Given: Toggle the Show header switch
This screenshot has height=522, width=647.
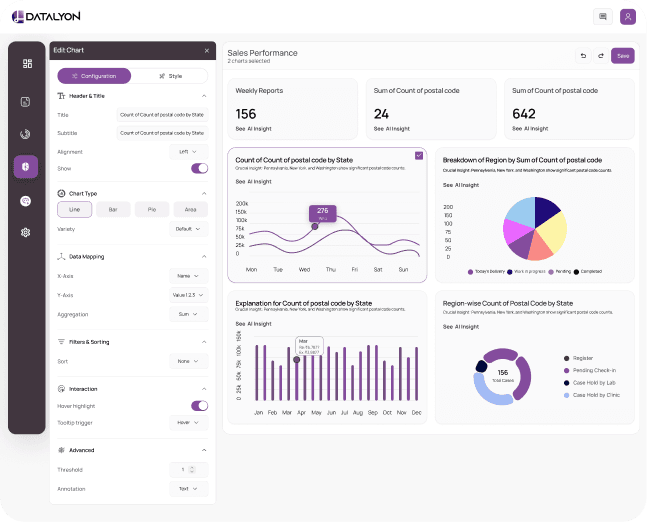Looking at the screenshot, I should (x=199, y=168).
